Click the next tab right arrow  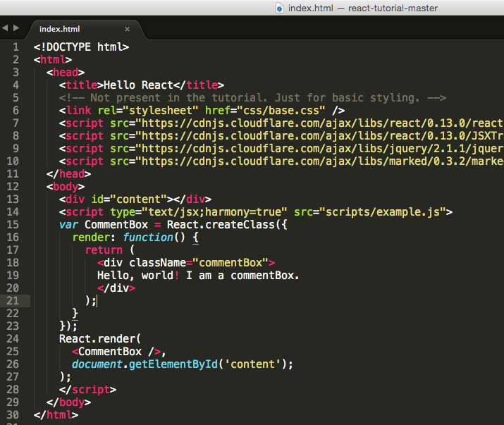point(16,28)
